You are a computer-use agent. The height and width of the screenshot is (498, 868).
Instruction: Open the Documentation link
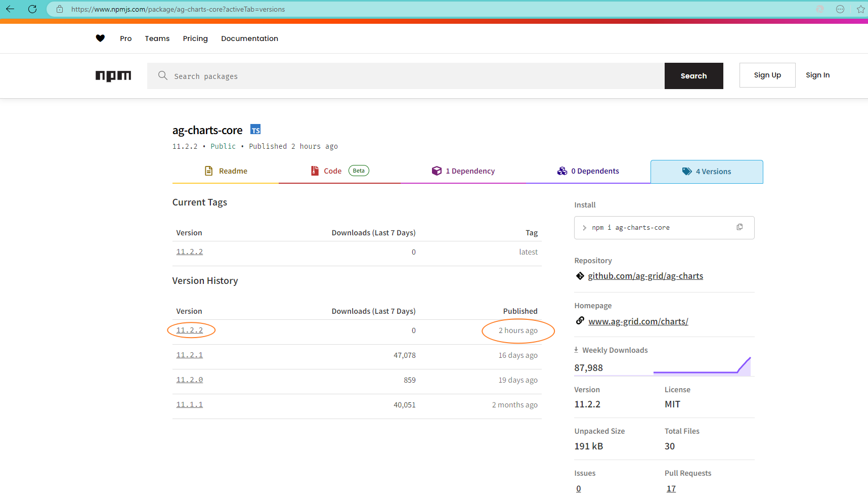point(249,38)
